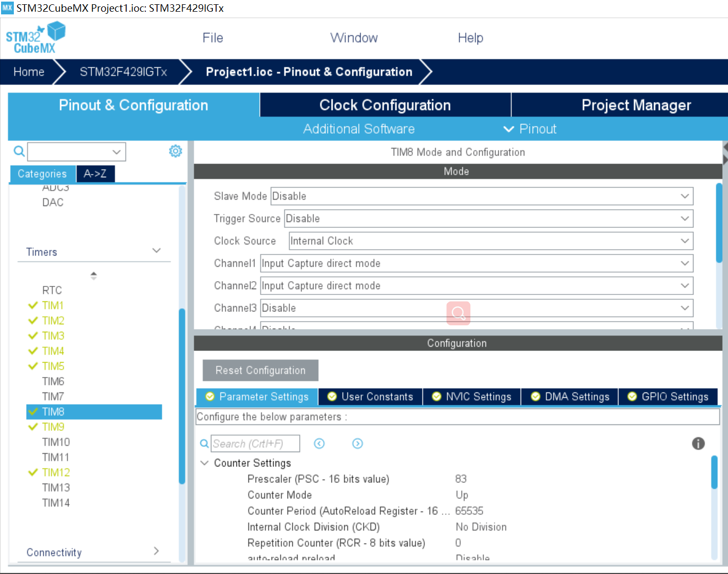Select TIM8 in the timers list
This screenshot has height=574, width=728.
tap(94, 412)
